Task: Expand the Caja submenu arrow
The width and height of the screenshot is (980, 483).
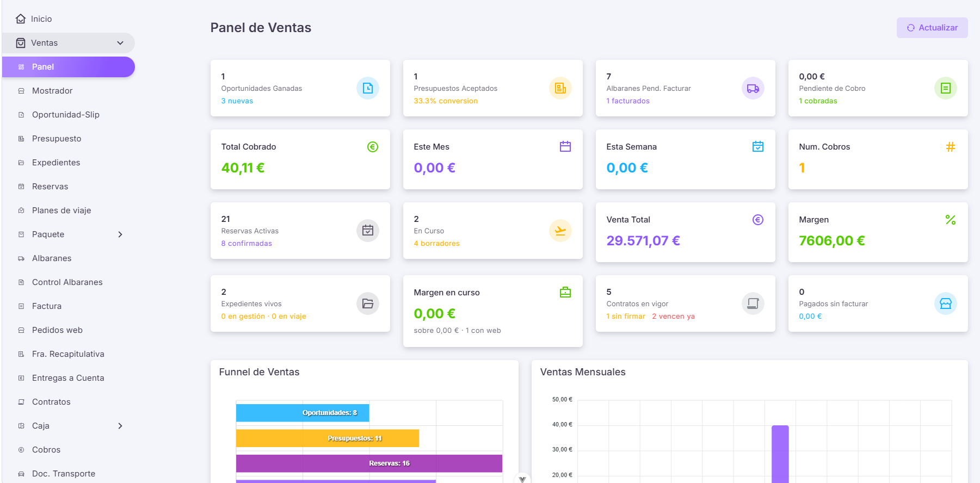Action: coord(120,426)
